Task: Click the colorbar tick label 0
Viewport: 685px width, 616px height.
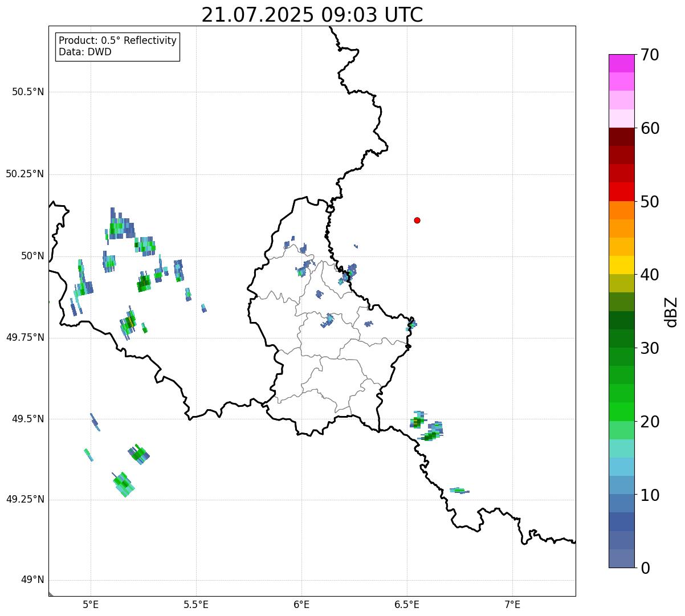Action: (645, 568)
